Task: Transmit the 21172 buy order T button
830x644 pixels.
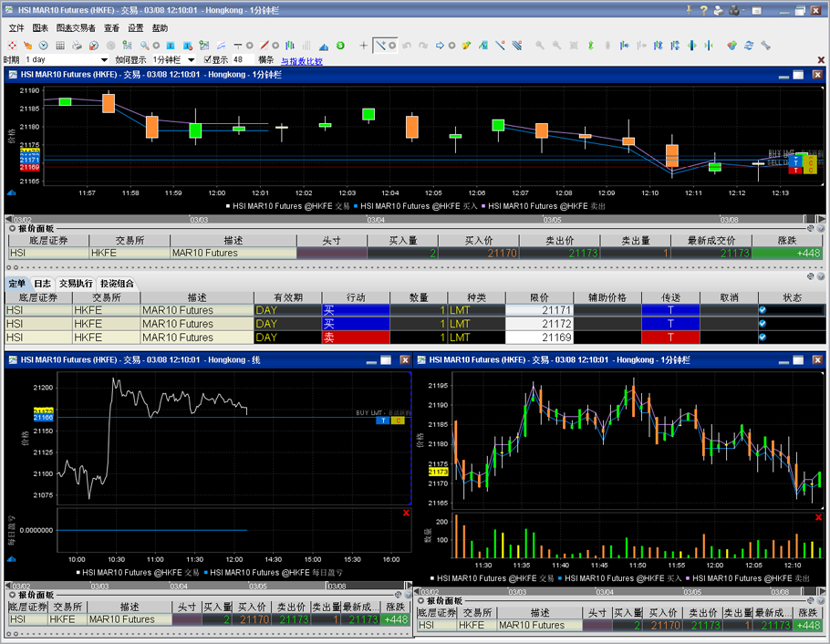Action: pos(670,324)
